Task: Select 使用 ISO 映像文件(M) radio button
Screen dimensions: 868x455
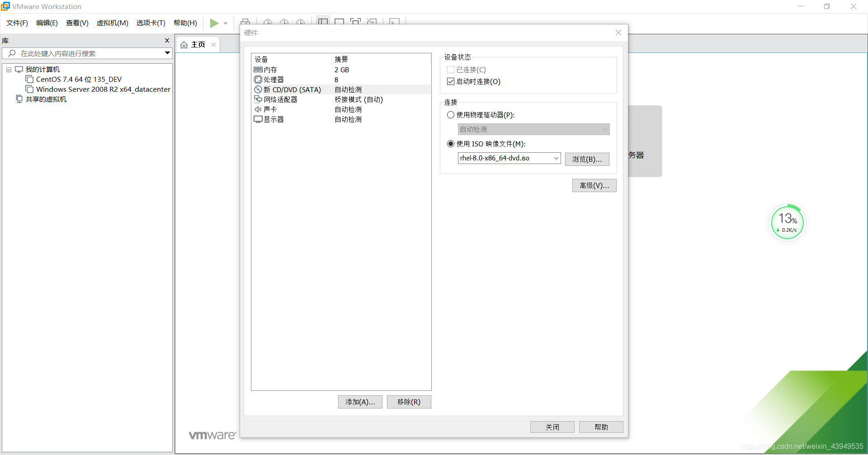Action: [451, 144]
